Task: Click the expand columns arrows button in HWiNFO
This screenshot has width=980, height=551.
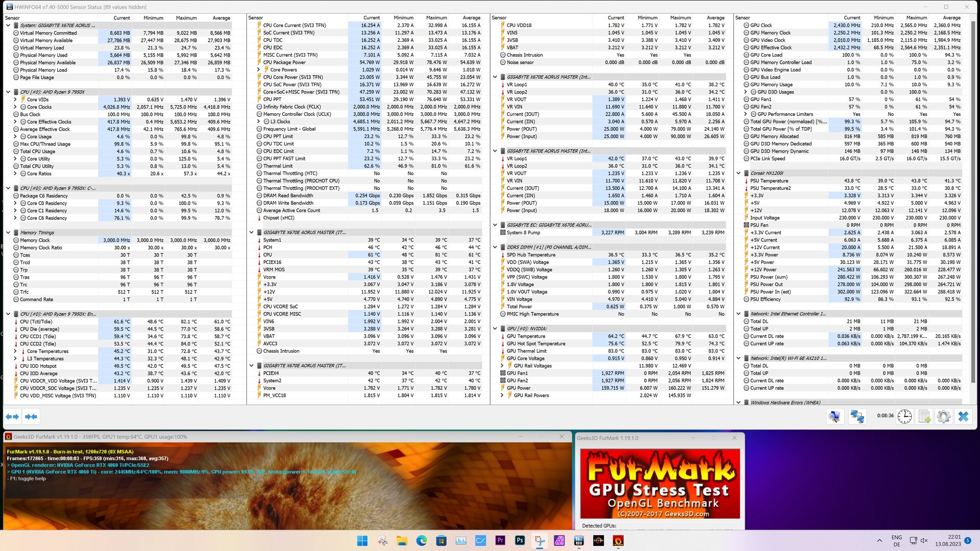Action: (12, 417)
